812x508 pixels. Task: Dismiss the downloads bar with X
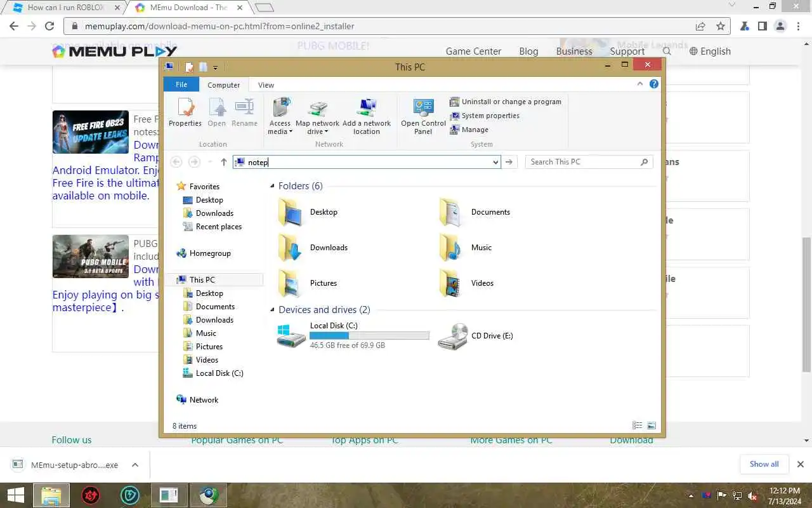pos(801,464)
